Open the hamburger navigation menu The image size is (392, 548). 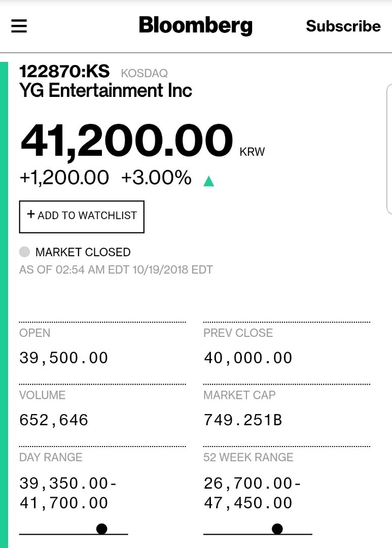click(x=19, y=26)
